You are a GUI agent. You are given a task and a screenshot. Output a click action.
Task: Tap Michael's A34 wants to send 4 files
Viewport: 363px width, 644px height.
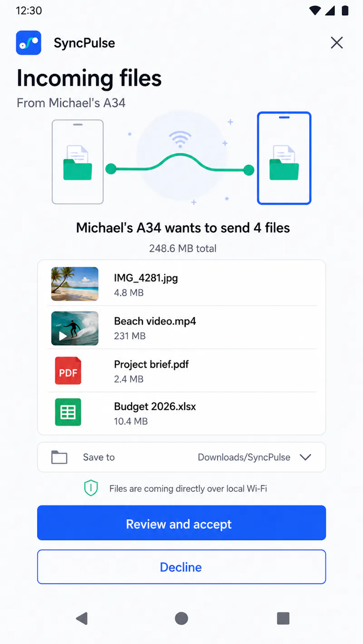(x=183, y=228)
